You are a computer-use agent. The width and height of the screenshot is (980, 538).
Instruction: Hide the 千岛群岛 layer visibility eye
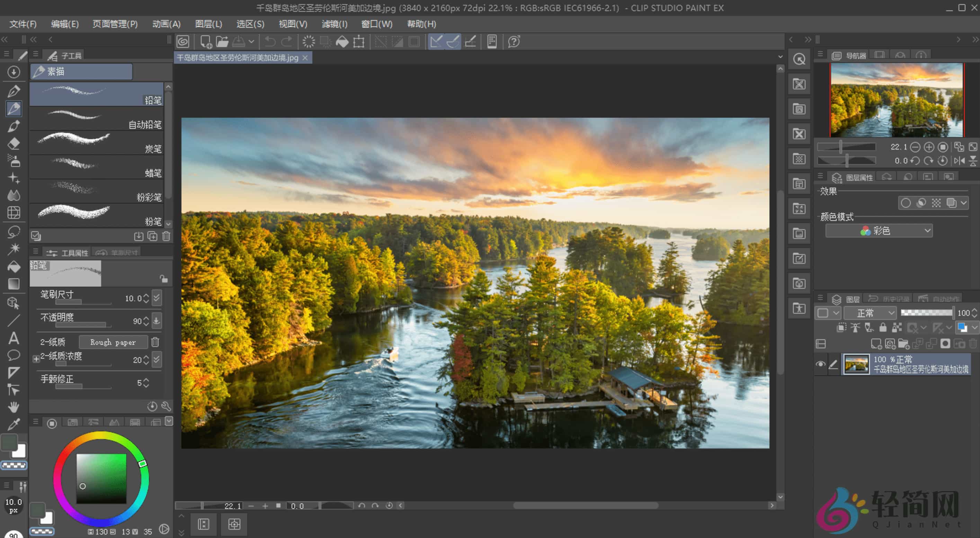click(821, 364)
